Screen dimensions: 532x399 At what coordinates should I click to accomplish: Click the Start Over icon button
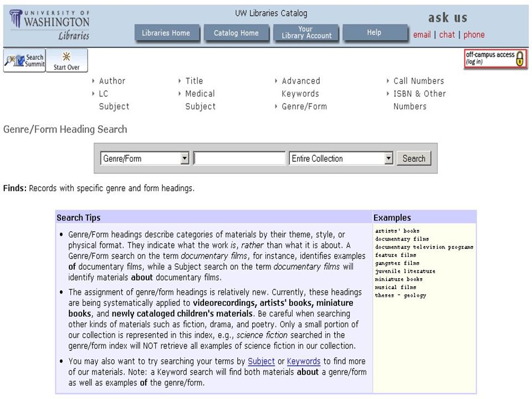pyautogui.click(x=66, y=60)
